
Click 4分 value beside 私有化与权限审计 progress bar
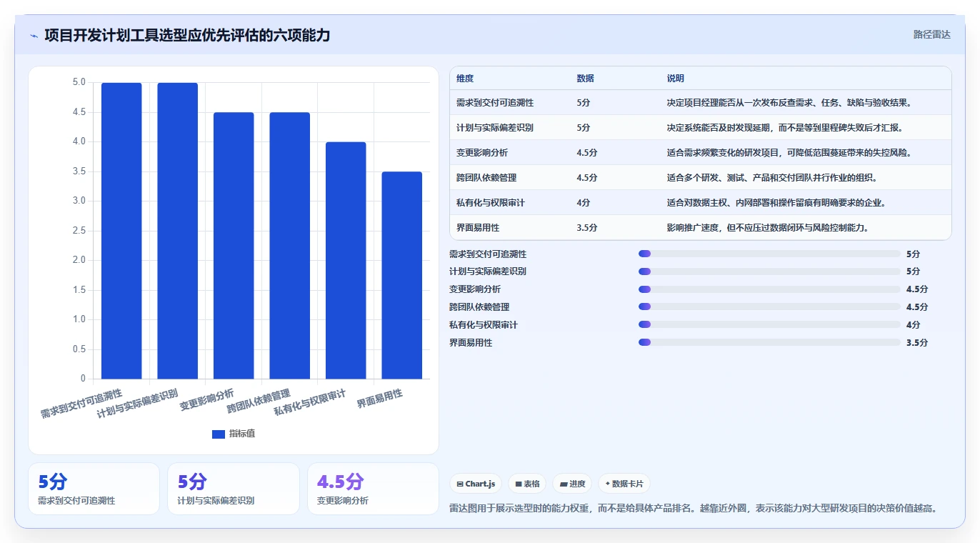(x=914, y=324)
